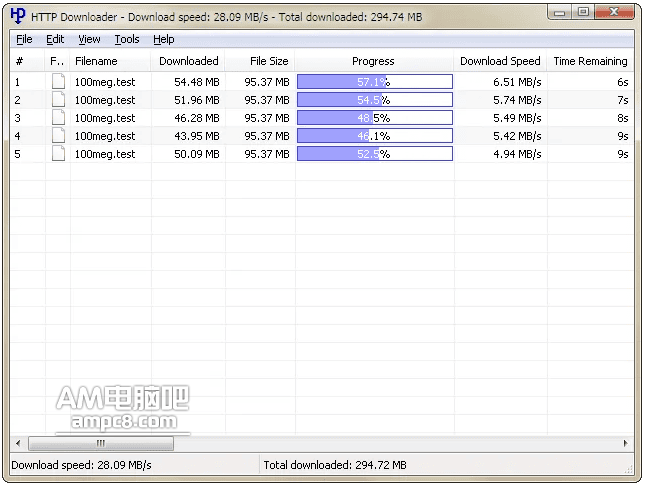Image resolution: width=645 pixels, height=486 pixels.
Task: Click the status bar Download speed: 28.09 MB/s
Action: point(81,465)
